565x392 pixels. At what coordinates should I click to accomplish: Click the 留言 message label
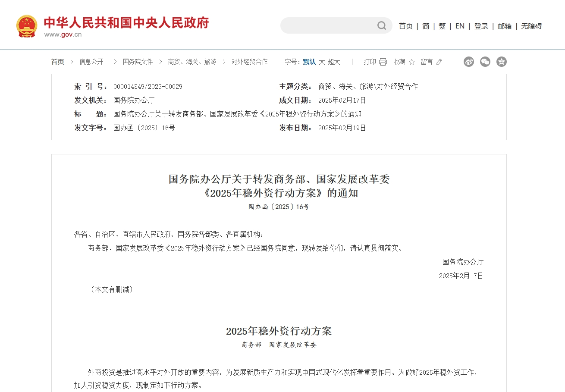coord(427,62)
